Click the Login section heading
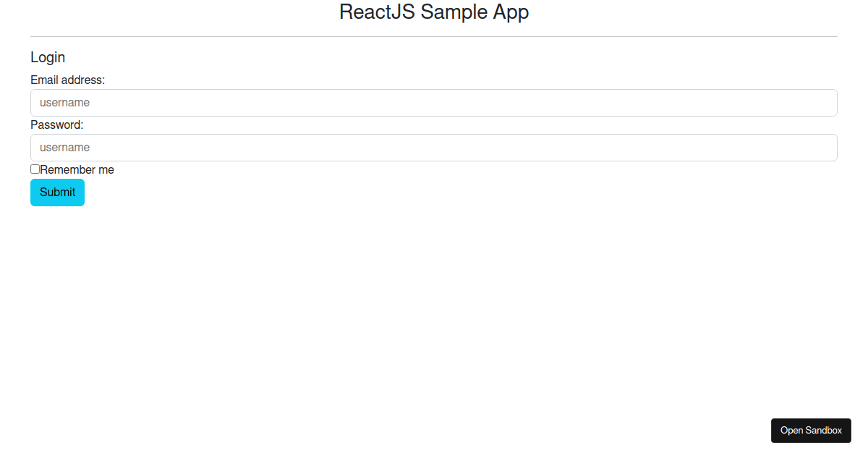This screenshot has width=868, height=456. (48, 57)
